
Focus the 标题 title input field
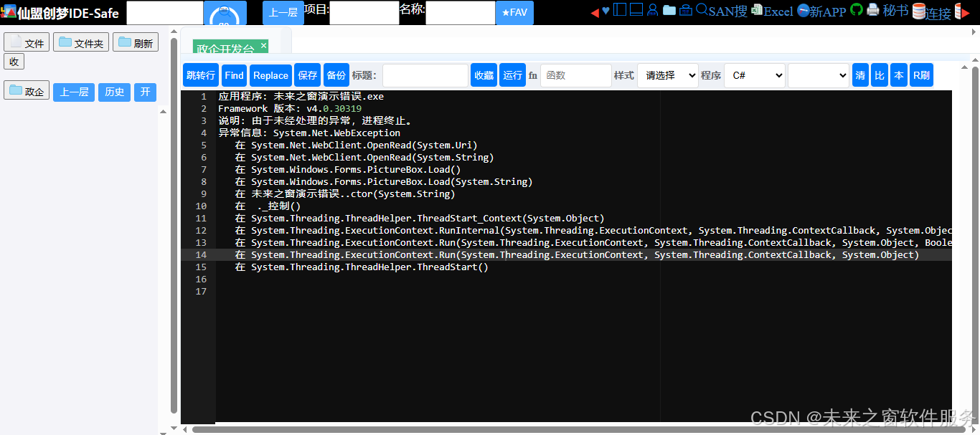[425, 75]
